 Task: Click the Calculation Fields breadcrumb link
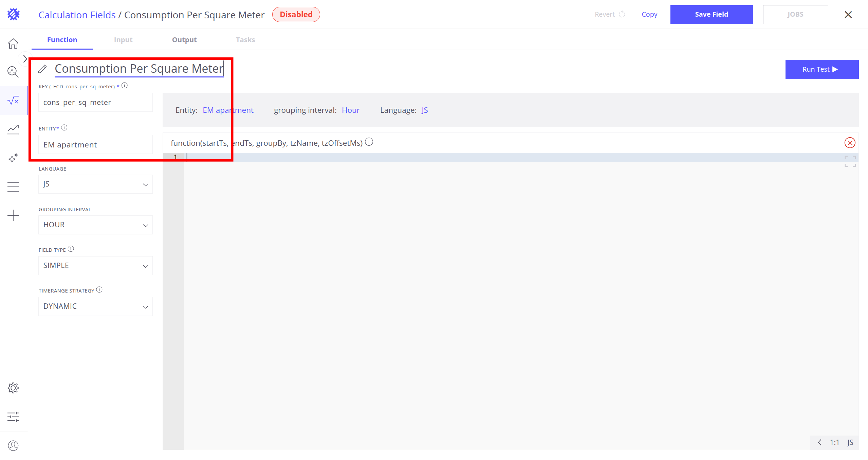pyautogui.click(x=77, y=15)
